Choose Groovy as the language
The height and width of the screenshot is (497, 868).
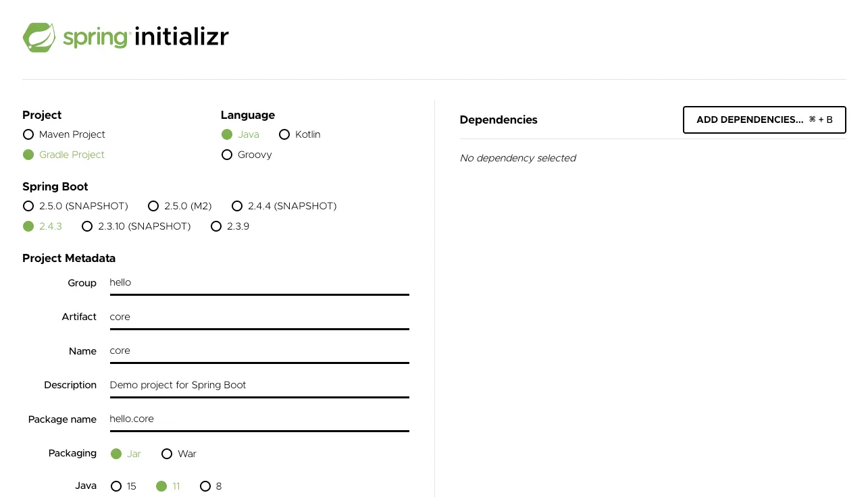point(227,155)
